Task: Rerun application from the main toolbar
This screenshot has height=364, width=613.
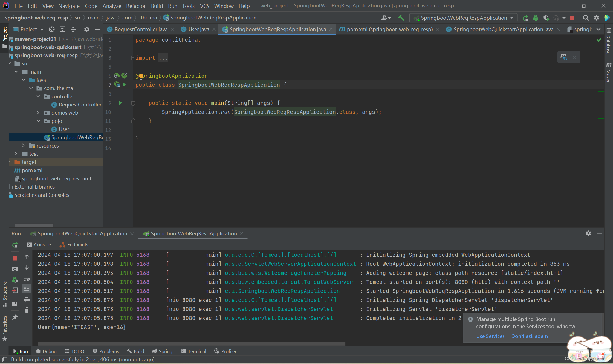Action: pyautogui.click(x=525, y=18)
